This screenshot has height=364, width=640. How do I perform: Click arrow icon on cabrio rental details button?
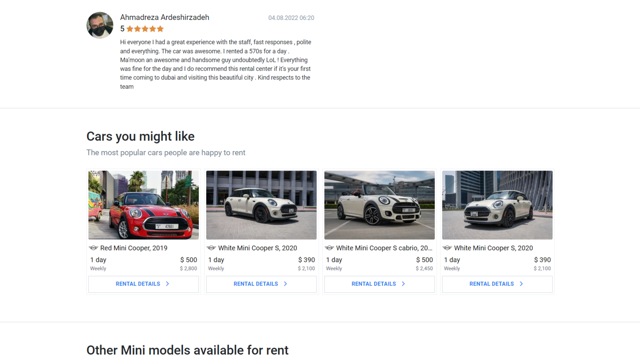pyautogui.click(x=403, y=284)
